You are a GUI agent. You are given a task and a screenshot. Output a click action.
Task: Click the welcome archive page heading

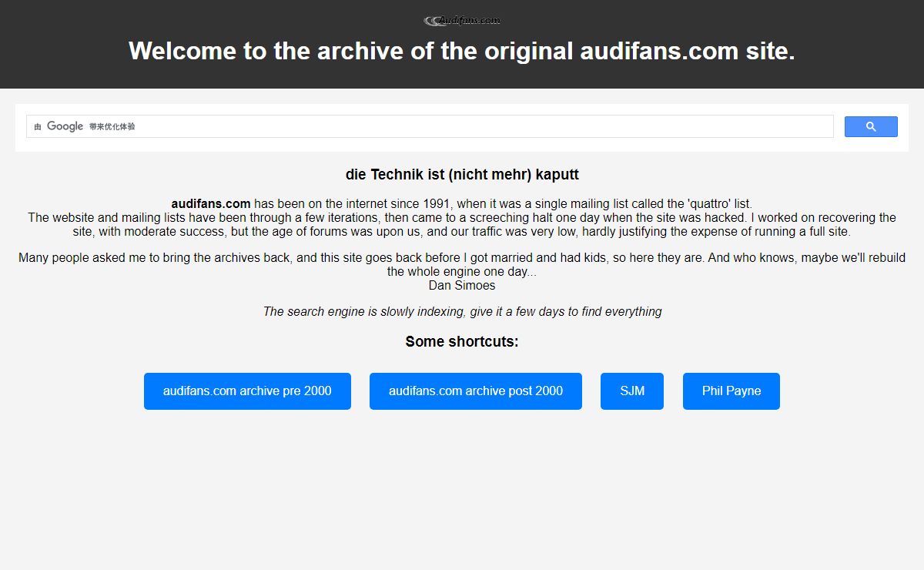coord(462,51)
